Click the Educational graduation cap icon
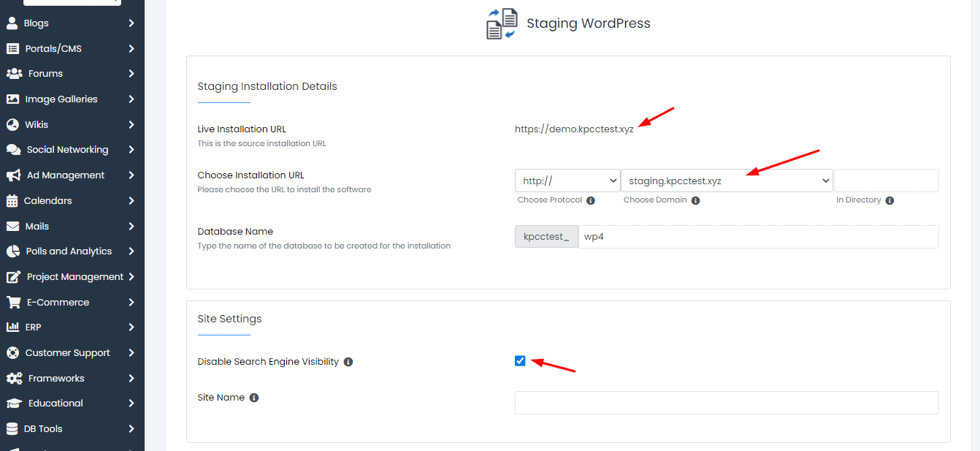Image resolution: width=980 pixels, height=451 pixels. tap(13, 403)
